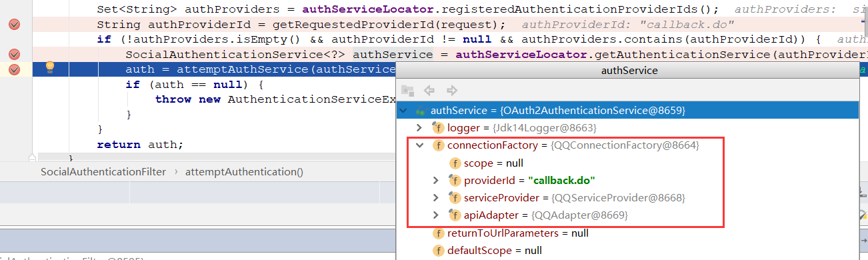
Task: Collapse the connectionFactory node
Action: click(x=419, y=145)
